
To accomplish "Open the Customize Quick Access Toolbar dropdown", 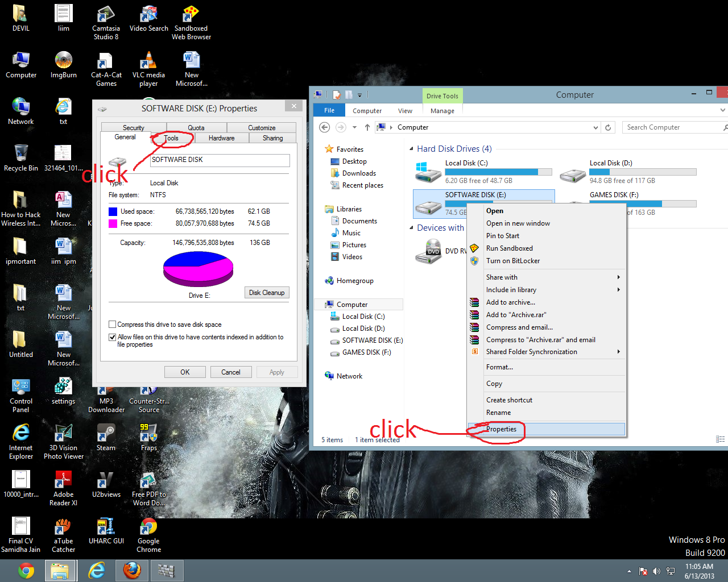I will (359, 95).
